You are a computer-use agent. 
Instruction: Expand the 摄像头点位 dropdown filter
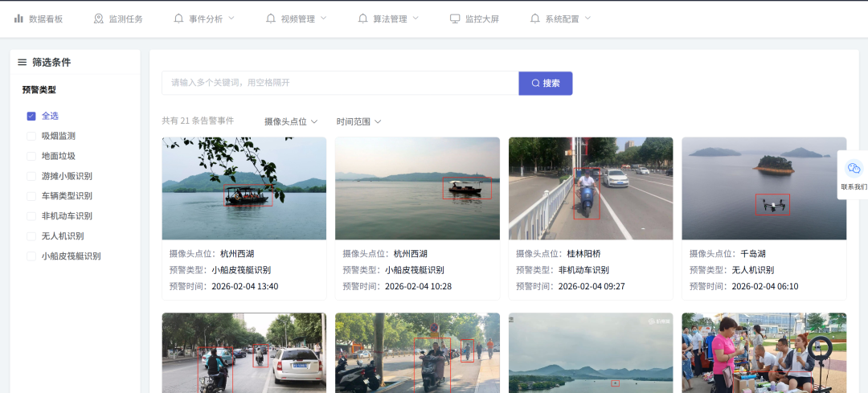[291, 121]
